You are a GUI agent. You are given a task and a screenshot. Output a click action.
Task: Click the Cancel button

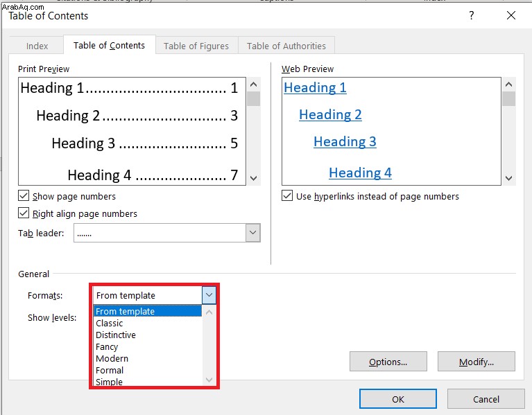486,399
